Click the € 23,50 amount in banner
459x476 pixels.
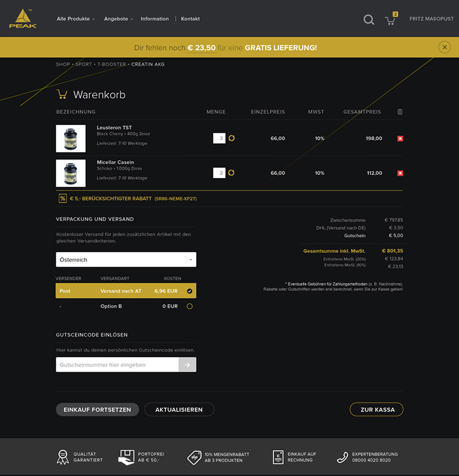[201, 48]
